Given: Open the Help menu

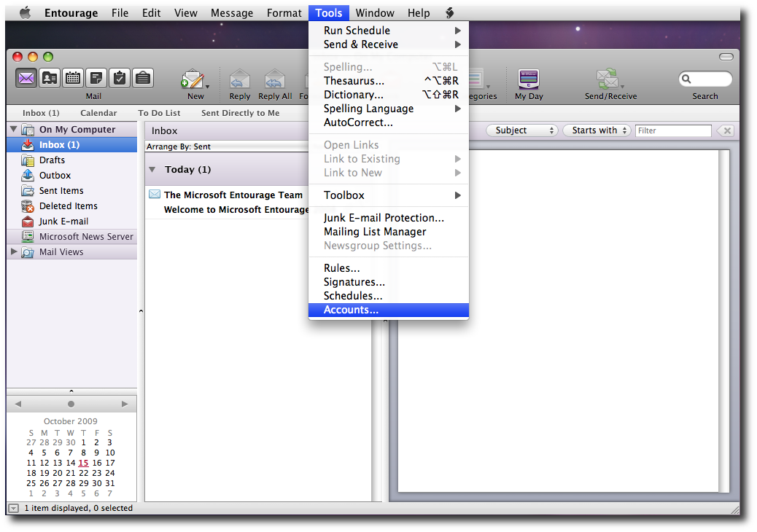Looking at the screenshot, I should (419, 13).
